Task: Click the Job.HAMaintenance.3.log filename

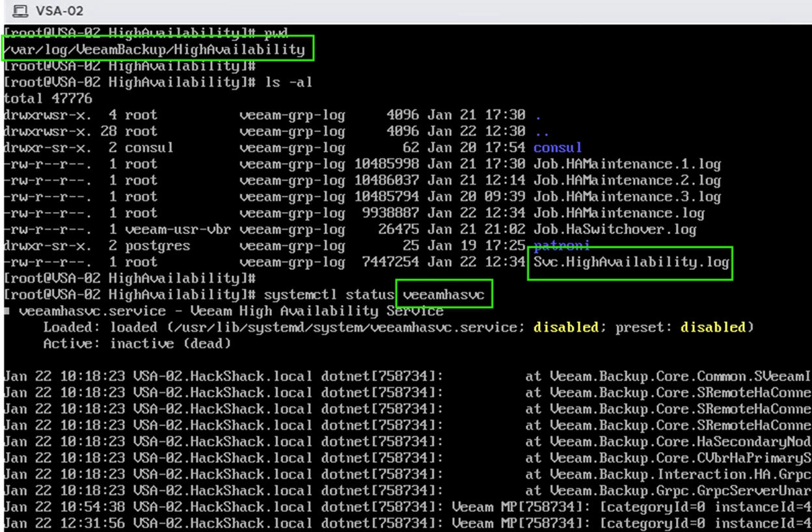Action: coord(627,196)
